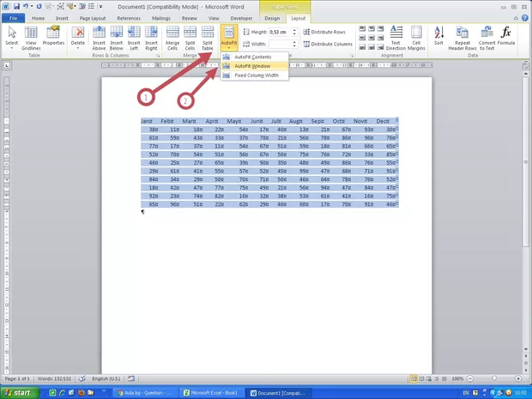Open table Properties
Viewport: 532px width, 399px height.
[53, 35]
